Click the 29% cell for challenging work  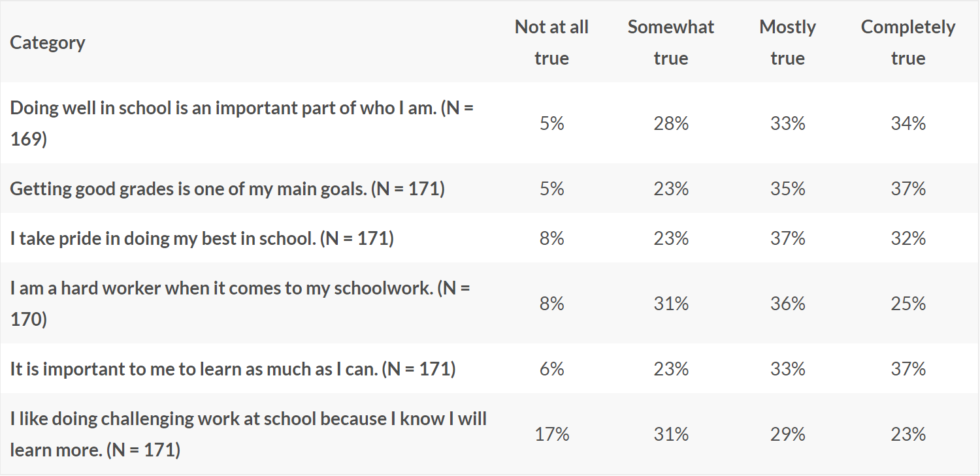pyautogui.click(x=787, y=434)
